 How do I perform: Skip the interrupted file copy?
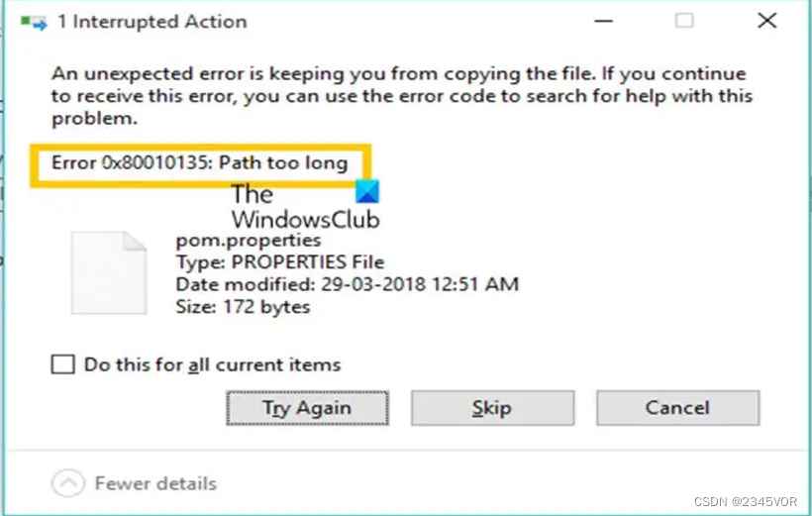pos(492,408)
